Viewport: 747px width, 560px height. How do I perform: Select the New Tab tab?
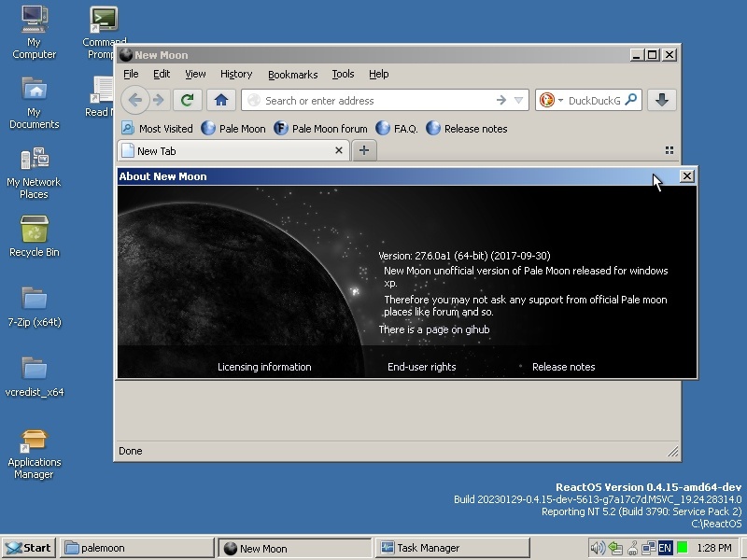pos(233,151)
